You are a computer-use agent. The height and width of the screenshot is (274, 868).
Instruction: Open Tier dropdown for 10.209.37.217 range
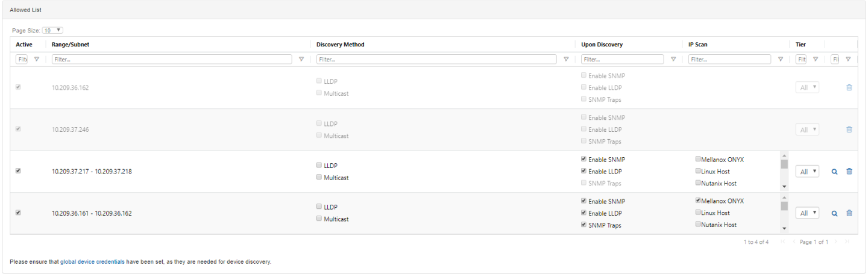point(807,172)
